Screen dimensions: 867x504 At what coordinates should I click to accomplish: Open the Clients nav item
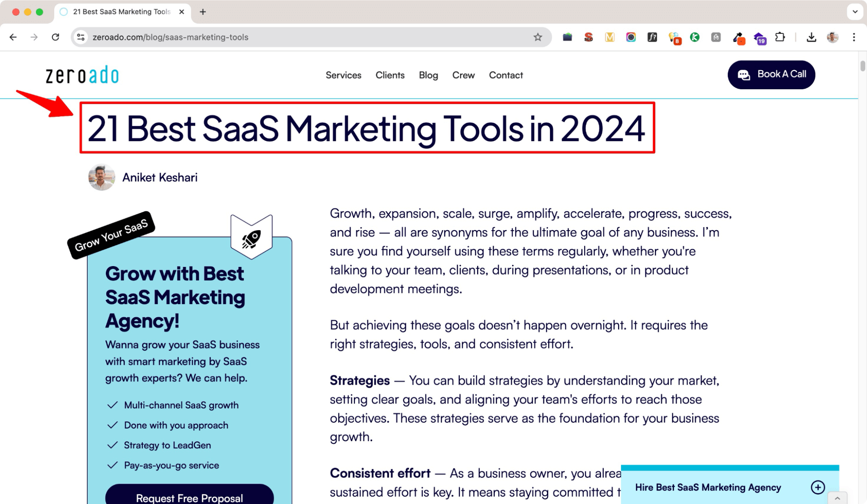(x=390, y=75)
